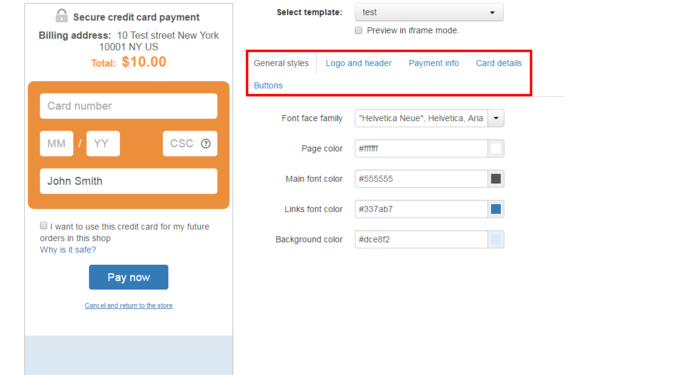
Task: Open the Main font color gray swatch
Action: point(496,179)
